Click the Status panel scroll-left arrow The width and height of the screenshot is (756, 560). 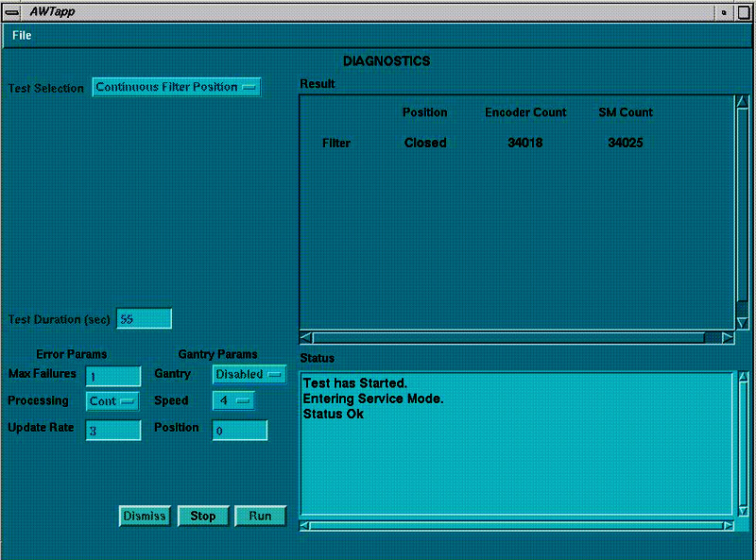[305, 525]
